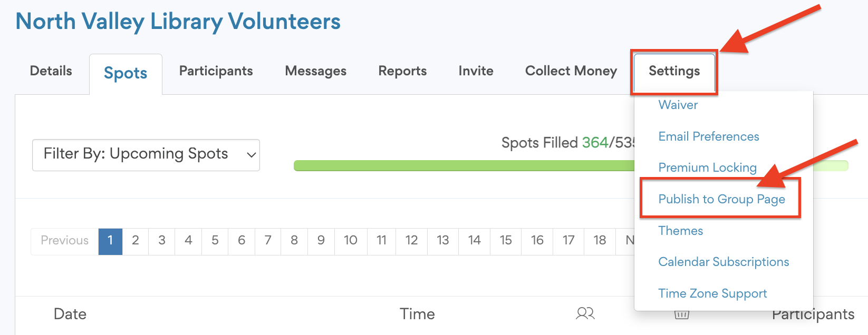This screenshot has width=868, height=335.
Task: Choose Publish to Group Page option
Action: point(721,199)
